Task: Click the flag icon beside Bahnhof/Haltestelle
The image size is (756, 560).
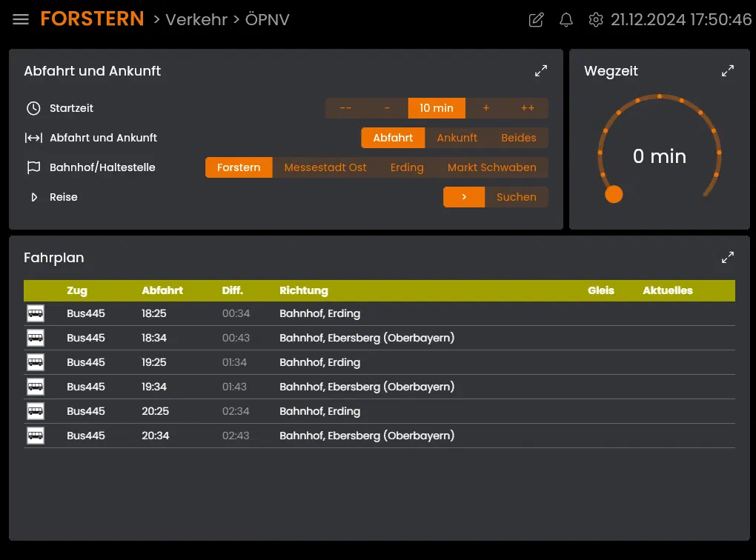Action: pos(33,167)
